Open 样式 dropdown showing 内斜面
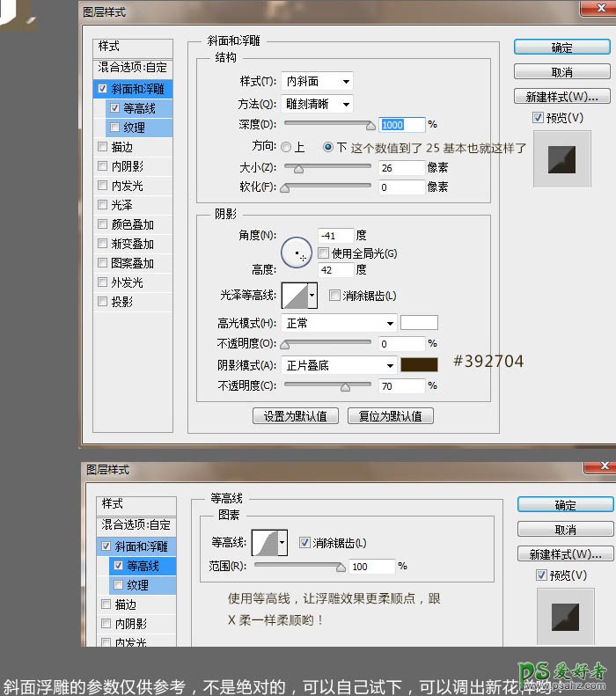 (318, 81)
